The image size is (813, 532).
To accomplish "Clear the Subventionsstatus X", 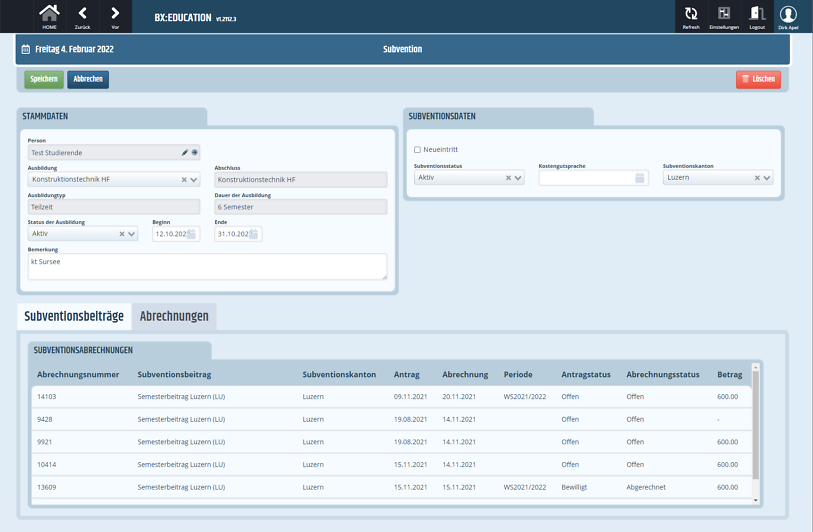I will click(508, 178).
